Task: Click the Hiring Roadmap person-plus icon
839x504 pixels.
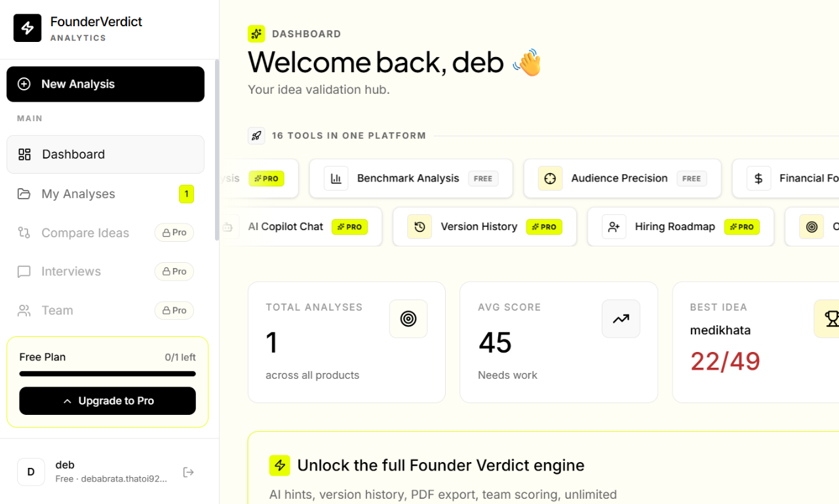Action: [x=614, y=226]
